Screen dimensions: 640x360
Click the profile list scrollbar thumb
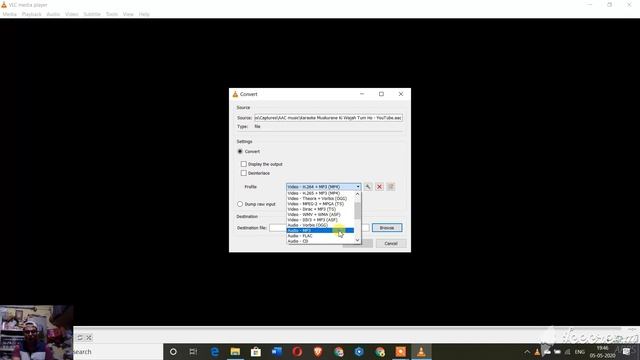click(x=358, y=211)
